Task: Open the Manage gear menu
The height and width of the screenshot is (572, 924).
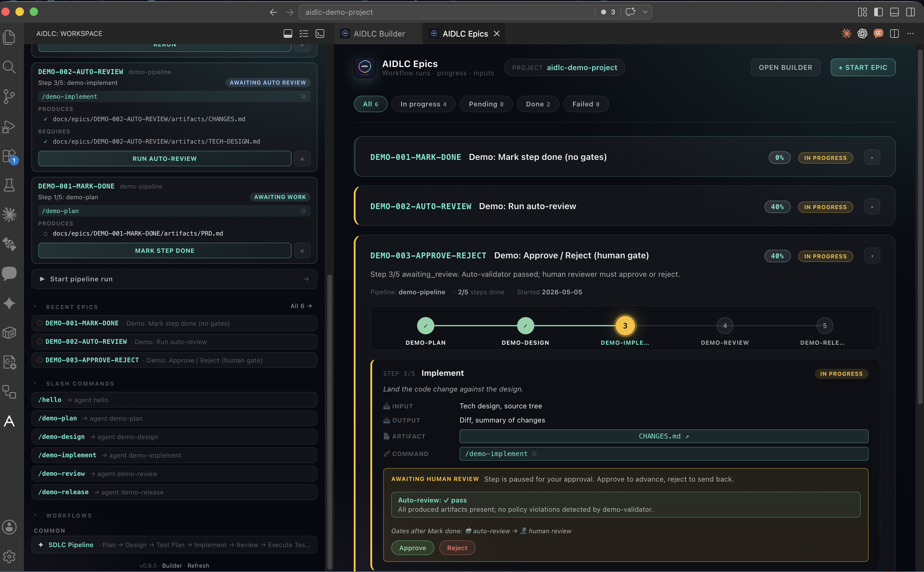Action: point(9,557)
